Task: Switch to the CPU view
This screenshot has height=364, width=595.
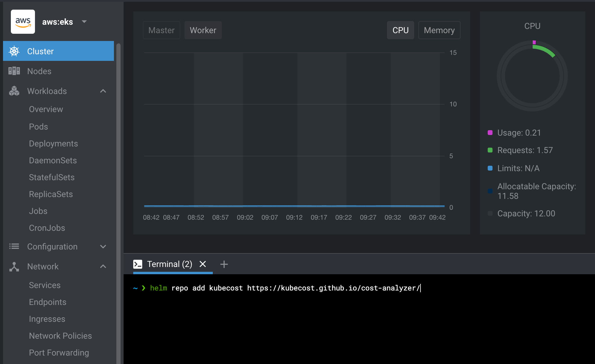Action: 400,30
